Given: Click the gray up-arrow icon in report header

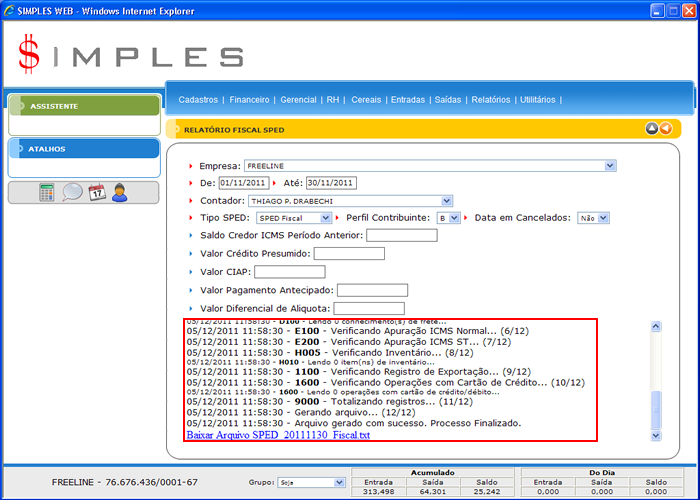Looking at the screenshot, I should click(x=651, y=128).
